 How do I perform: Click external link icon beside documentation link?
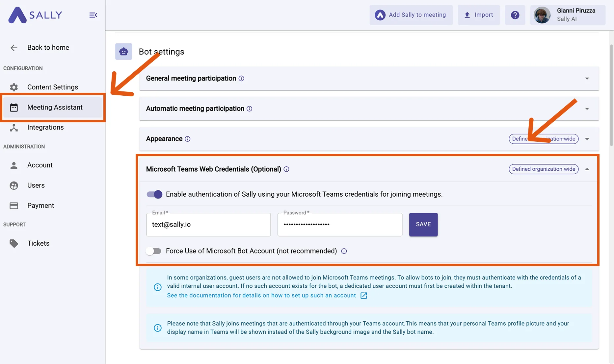tap(364, 296)
